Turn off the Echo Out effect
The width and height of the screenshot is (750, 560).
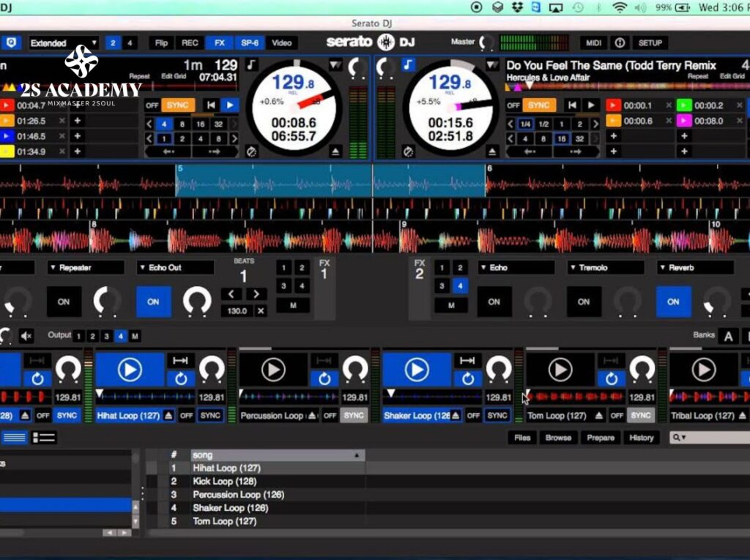pyautogui.click(x=153, y=302)
